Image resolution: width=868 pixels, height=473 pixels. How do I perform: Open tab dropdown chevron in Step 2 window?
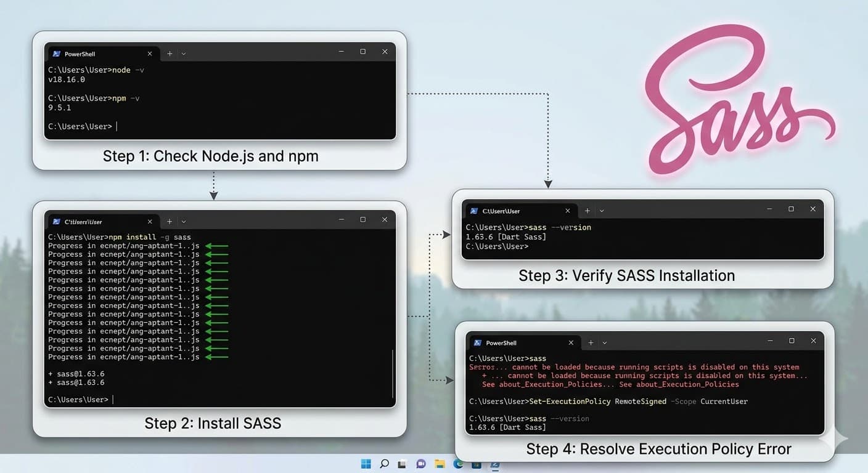(184, 222)
